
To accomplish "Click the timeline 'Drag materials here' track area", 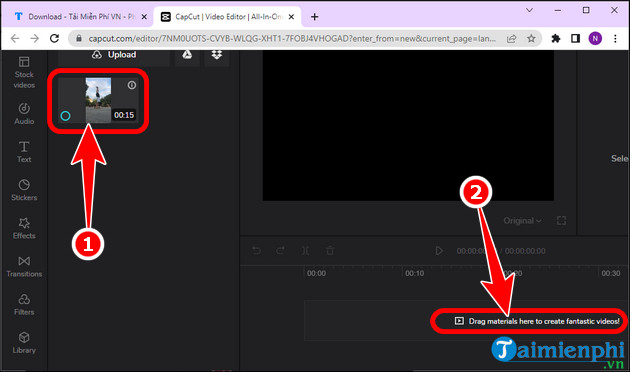I will coord(466,321).
